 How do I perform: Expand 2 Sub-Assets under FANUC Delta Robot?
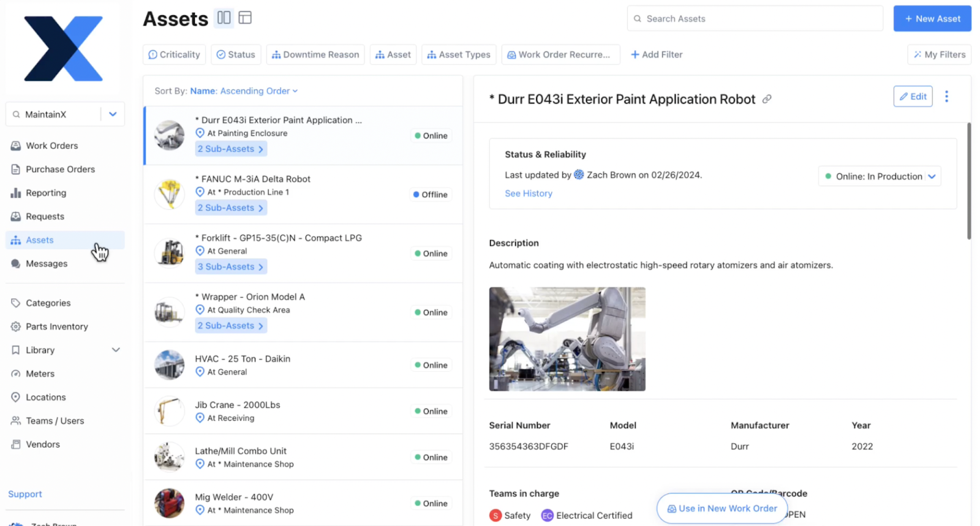click(230, 208)
